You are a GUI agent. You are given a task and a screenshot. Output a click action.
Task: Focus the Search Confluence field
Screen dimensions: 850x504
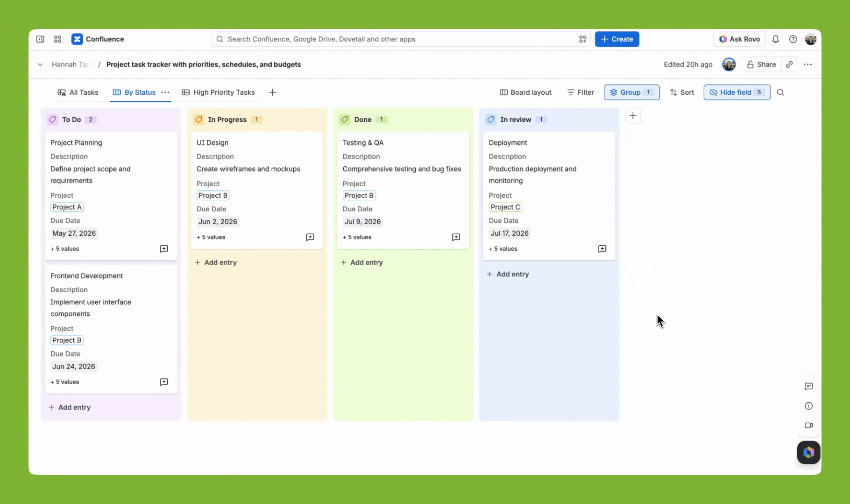point(401,39)
